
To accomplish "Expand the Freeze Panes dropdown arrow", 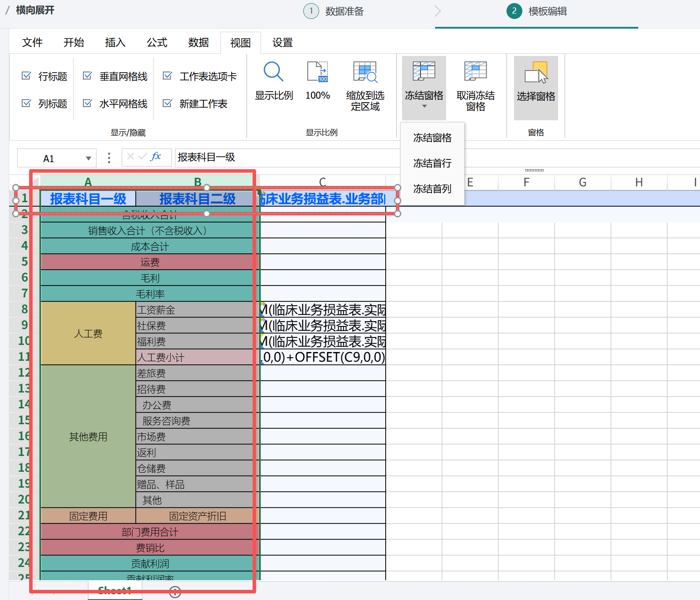I will (x=424, y=107).
